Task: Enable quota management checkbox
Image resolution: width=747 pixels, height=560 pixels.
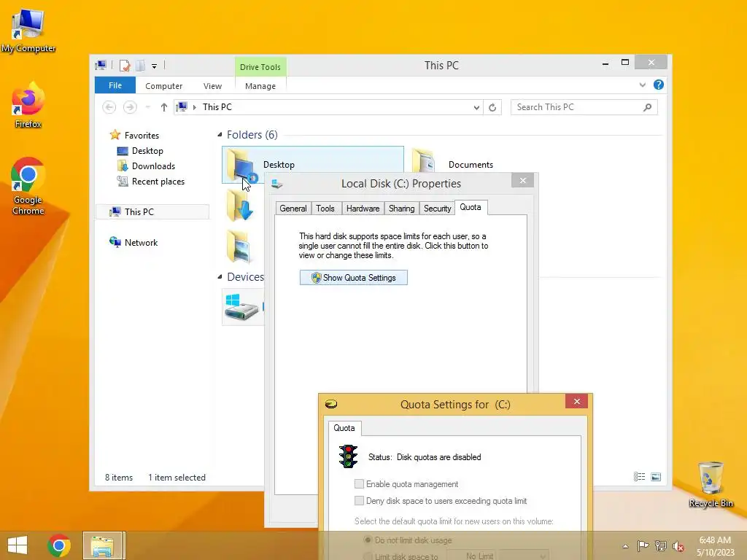Action: pos(359,484)
